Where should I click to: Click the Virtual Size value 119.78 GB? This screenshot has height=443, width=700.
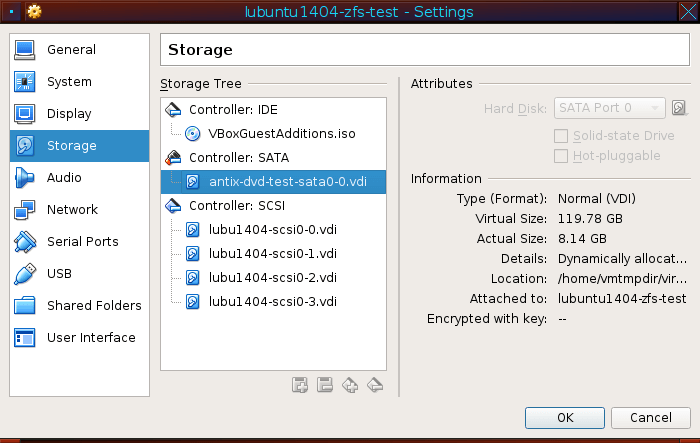(x=590, y=219)
